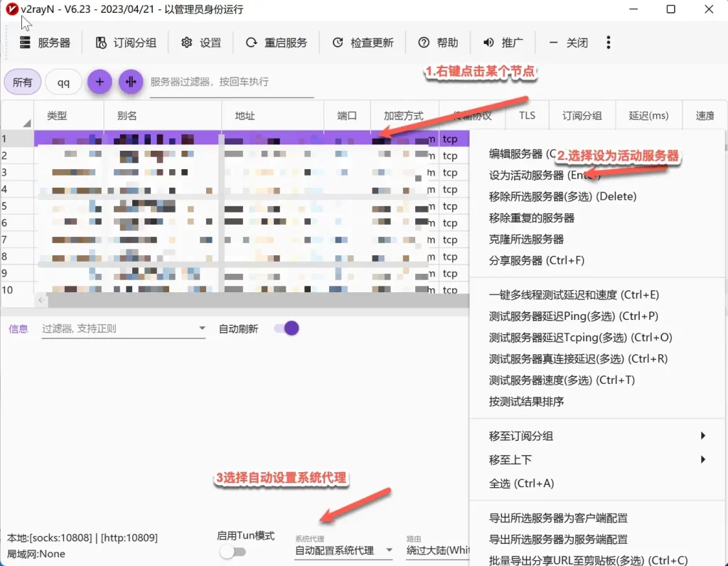
Task: Choose 测试服务器真连接延迟(多选)
Action: 597,359
